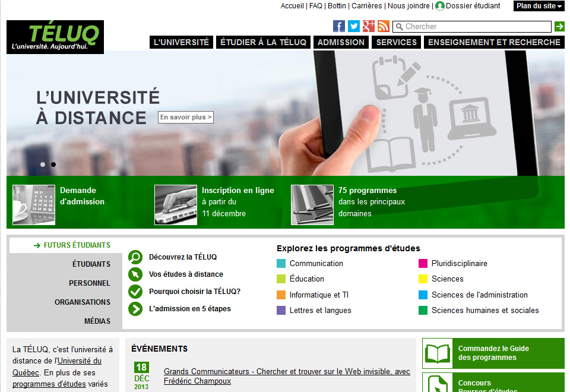Image resolution: width=570 pixels, height=392 pixels.
Task: Open the SERVICES menu
Action: tap(396, 42)
